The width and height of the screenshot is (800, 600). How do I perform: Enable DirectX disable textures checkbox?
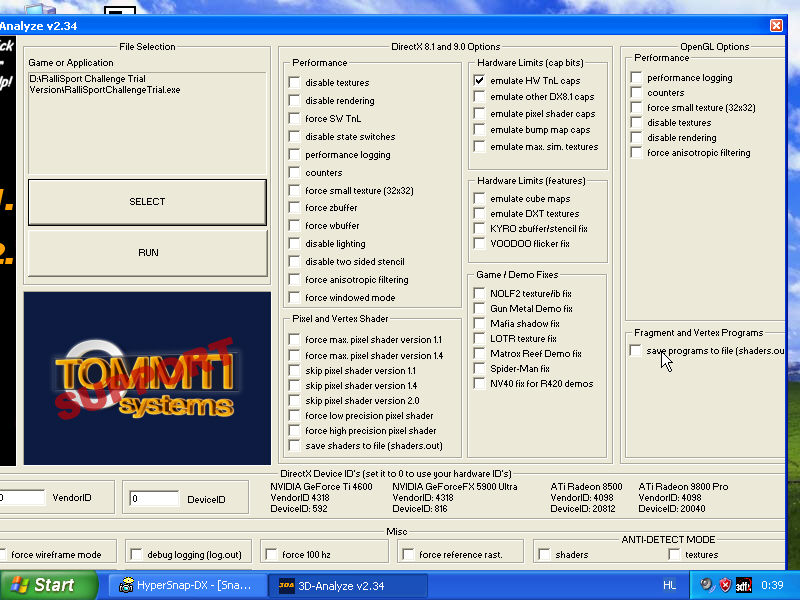(294, 82)
